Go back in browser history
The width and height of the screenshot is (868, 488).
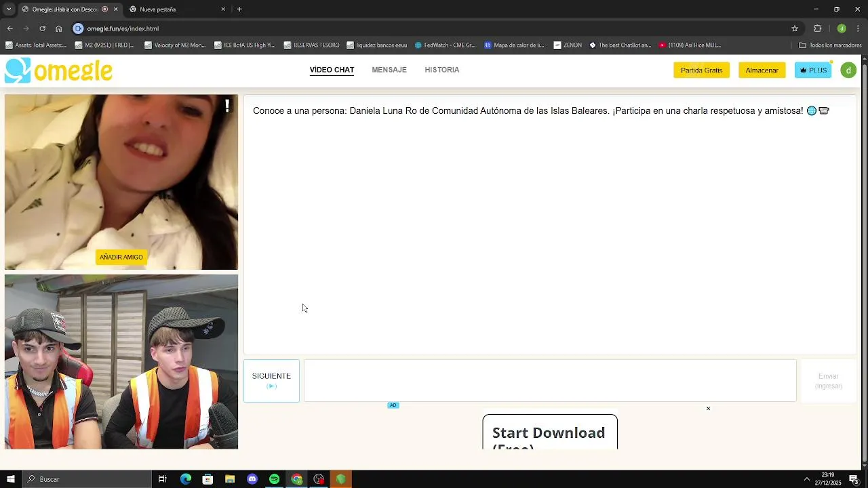click(9, 28)
